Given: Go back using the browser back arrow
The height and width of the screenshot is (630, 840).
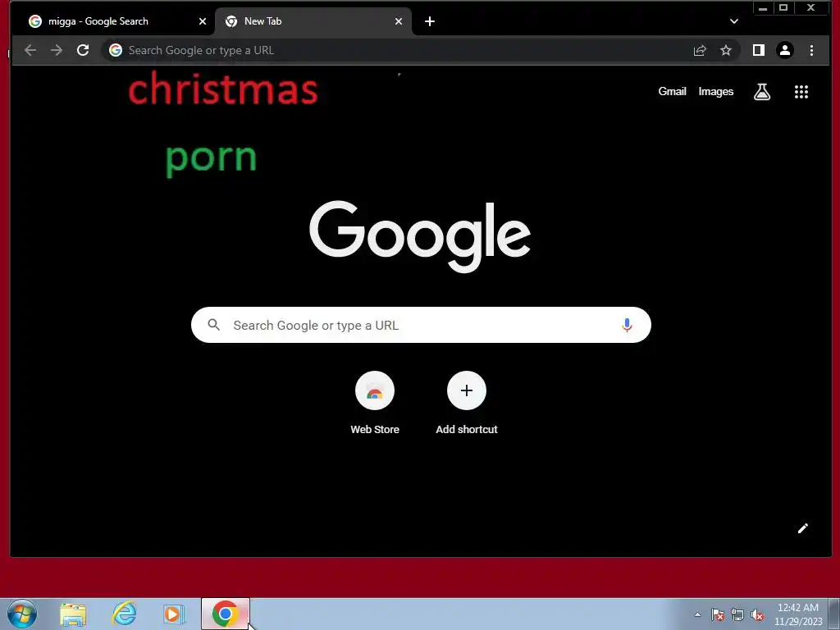Looking at the screenshot, I should pyautogui.click(x=30, y=50).
